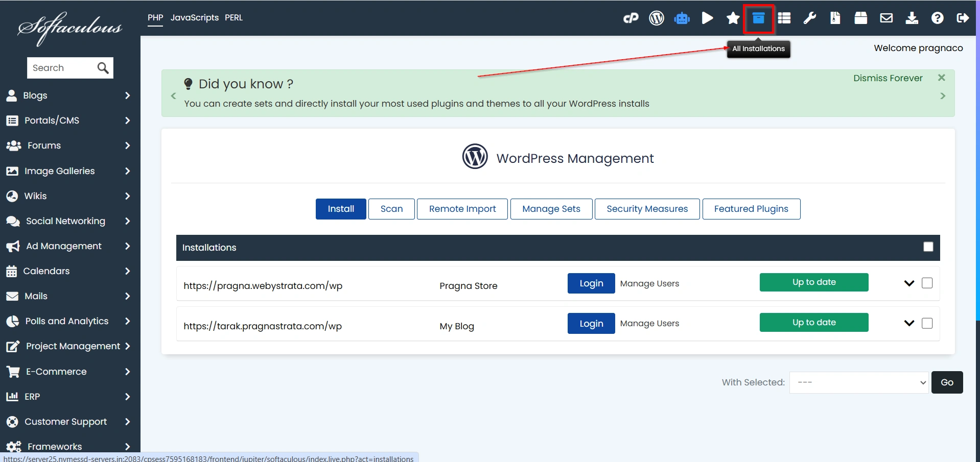The width and height of the screenshot is (980, 462).
Task: Close the Did you know banner
Action: 942,78
